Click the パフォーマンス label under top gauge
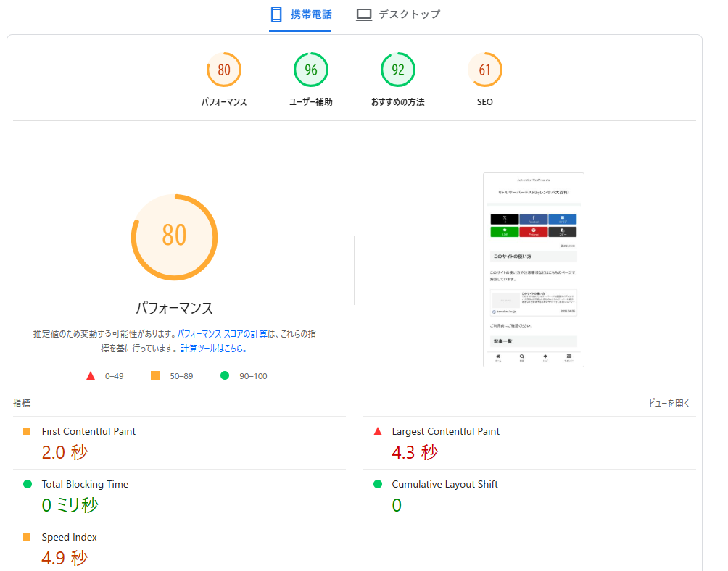The height and width of the screenshot is (571, 728). click(x=224, y=102)
